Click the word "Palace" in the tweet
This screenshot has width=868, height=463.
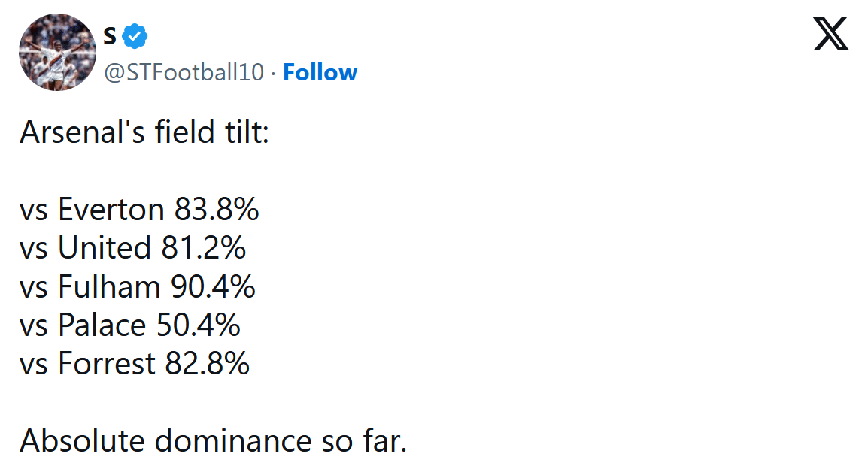point(102,325)
